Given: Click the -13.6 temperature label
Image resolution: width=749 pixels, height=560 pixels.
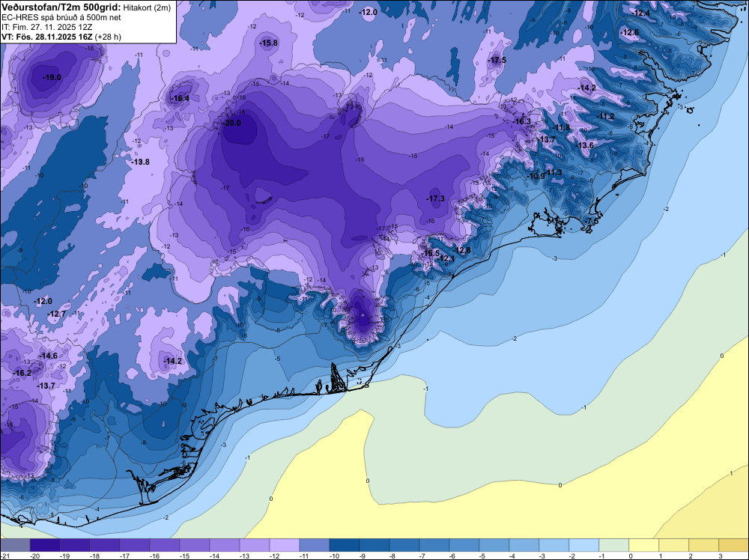Looking at the screenshot, I should coord(585,145).
